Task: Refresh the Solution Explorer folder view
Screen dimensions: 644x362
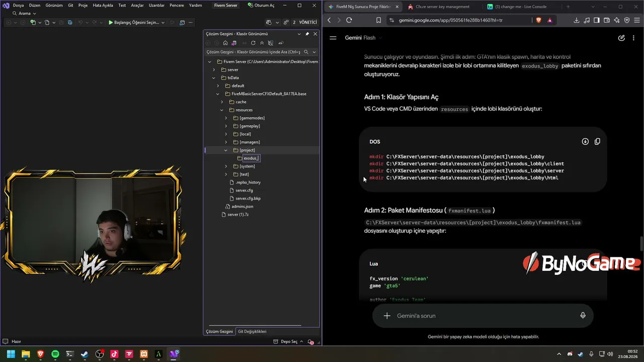Action: [x=253, y=43]
